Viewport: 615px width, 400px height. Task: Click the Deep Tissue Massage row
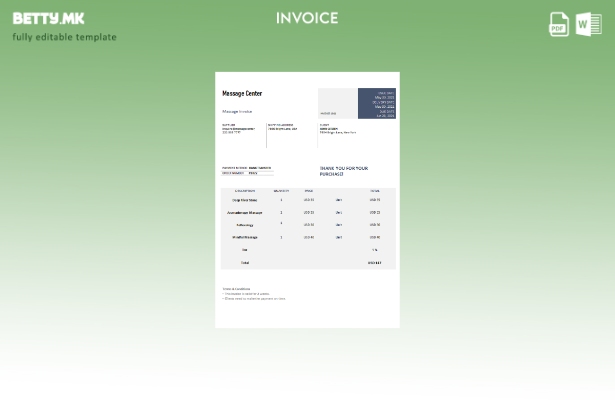(307, 200)
